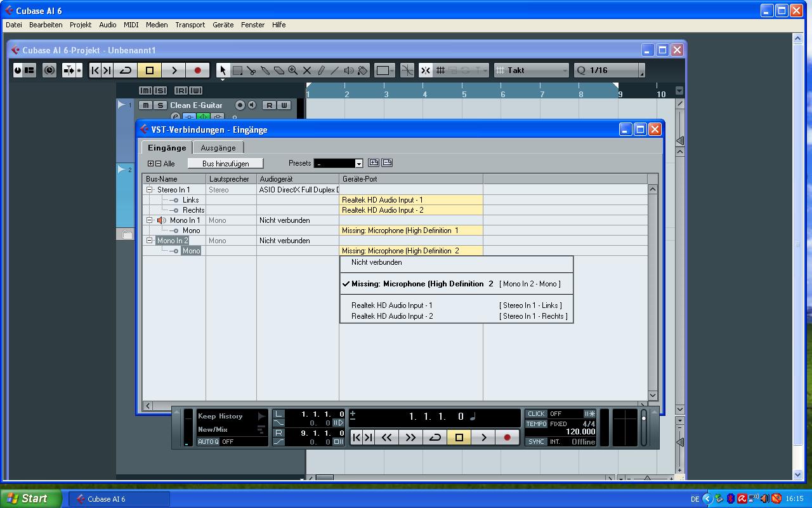
Task: Click the TEMPO button in transport panel
Action: point(536,424)
